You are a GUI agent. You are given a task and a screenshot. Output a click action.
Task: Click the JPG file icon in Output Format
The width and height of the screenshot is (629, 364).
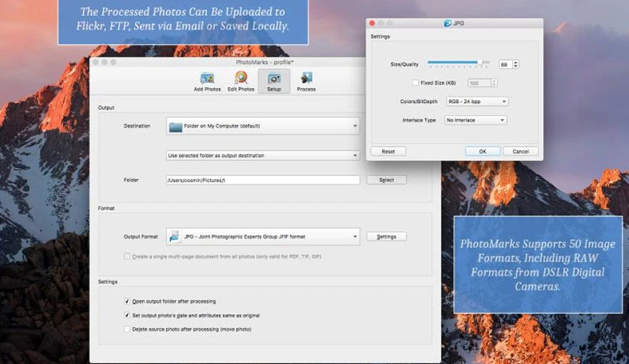click(x=175, y=236)
